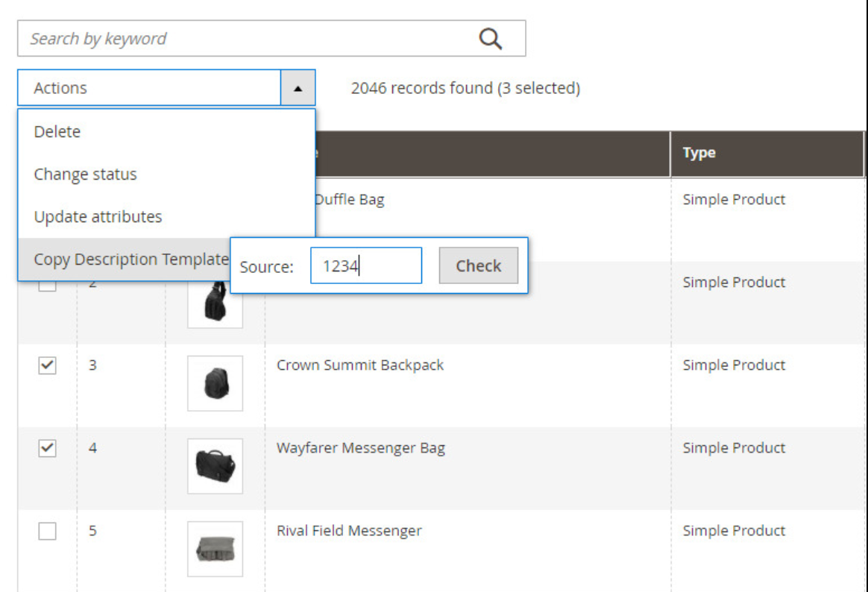Click the search magnifying glass icon
The image size is (868, 592).
point(490,39)
